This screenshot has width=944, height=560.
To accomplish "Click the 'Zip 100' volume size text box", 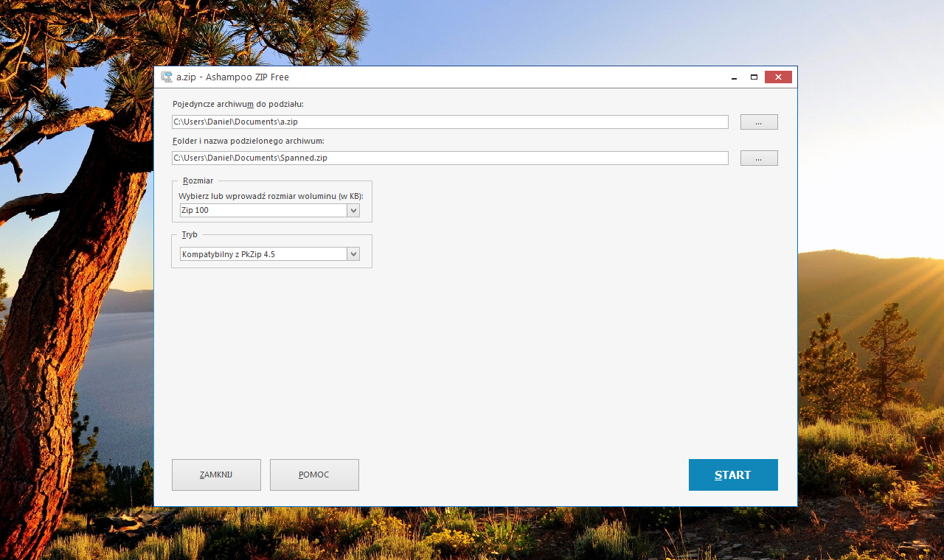I will tap(263, 211).
